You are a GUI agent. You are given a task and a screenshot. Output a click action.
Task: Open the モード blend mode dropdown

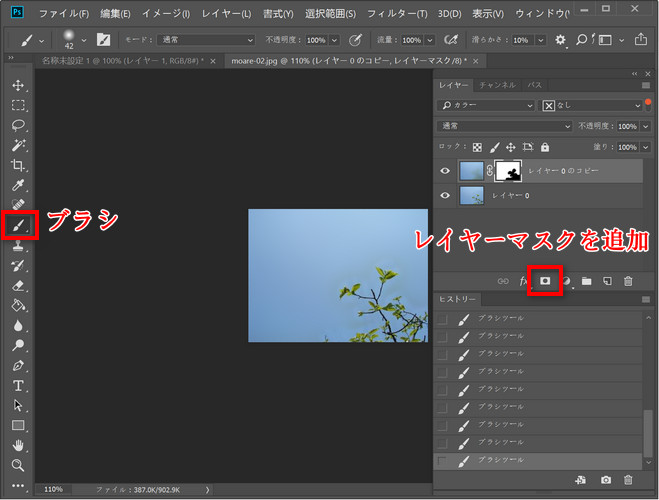(x=206, y=40)
